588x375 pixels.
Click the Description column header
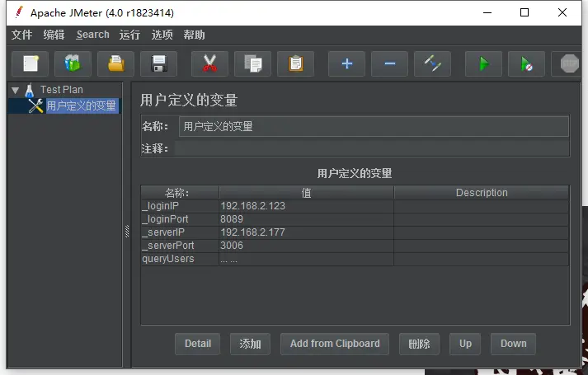482,193
